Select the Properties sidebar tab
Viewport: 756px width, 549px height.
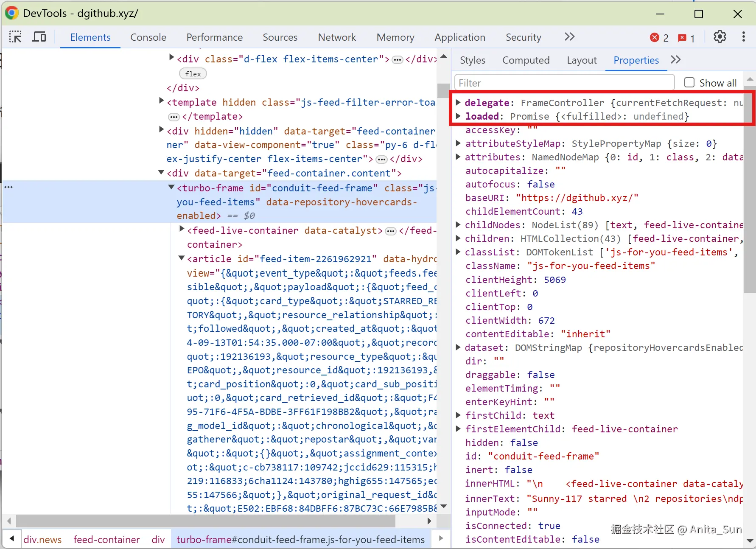tap(636, 60)
